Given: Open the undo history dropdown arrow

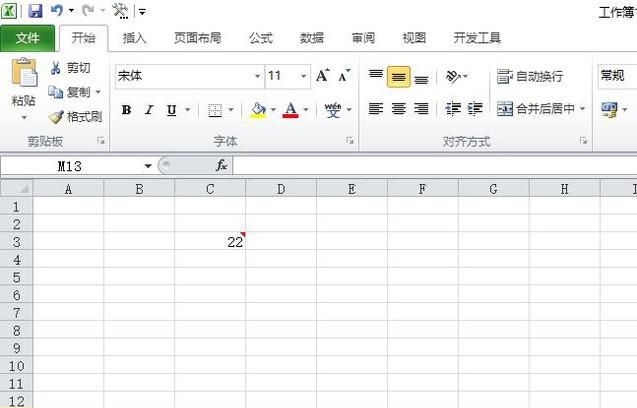Looking at the screenshot, I should [71, 10].
